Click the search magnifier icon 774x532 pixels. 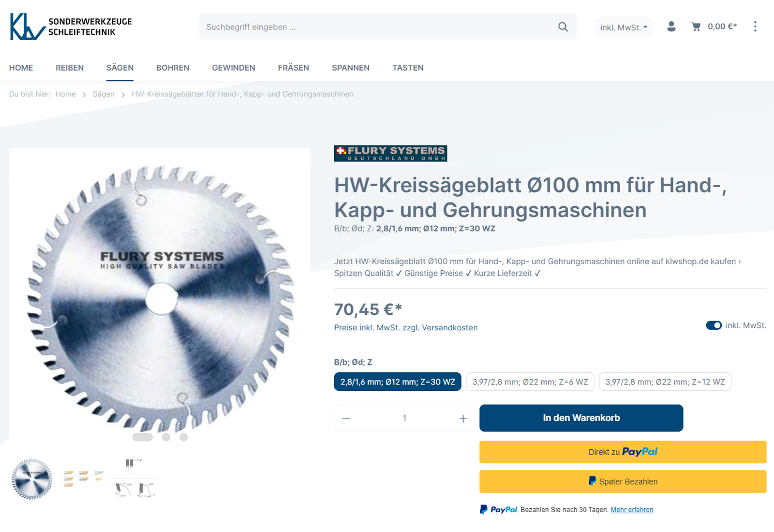tap(563, 27)
